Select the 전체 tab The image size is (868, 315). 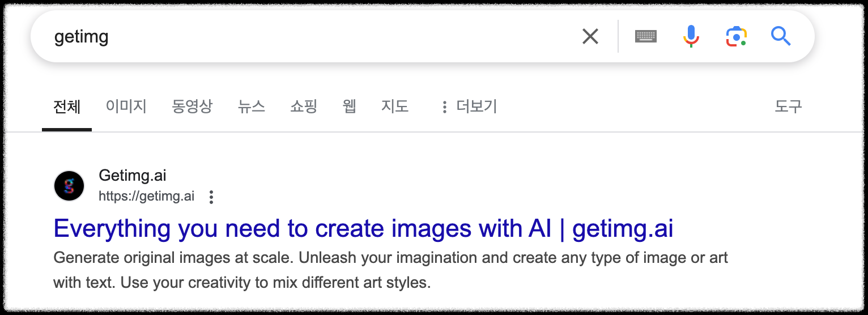(67, 107)
